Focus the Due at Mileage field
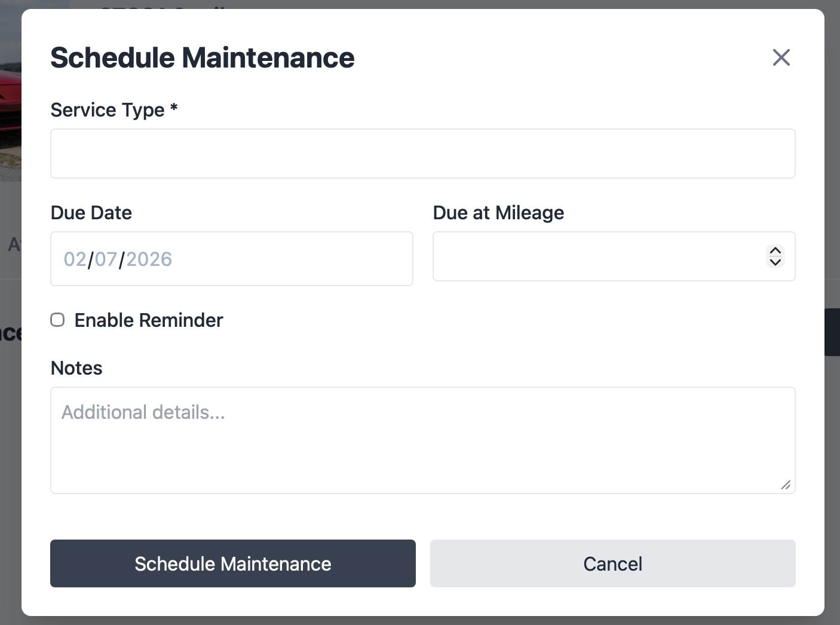 click(597, 256)
